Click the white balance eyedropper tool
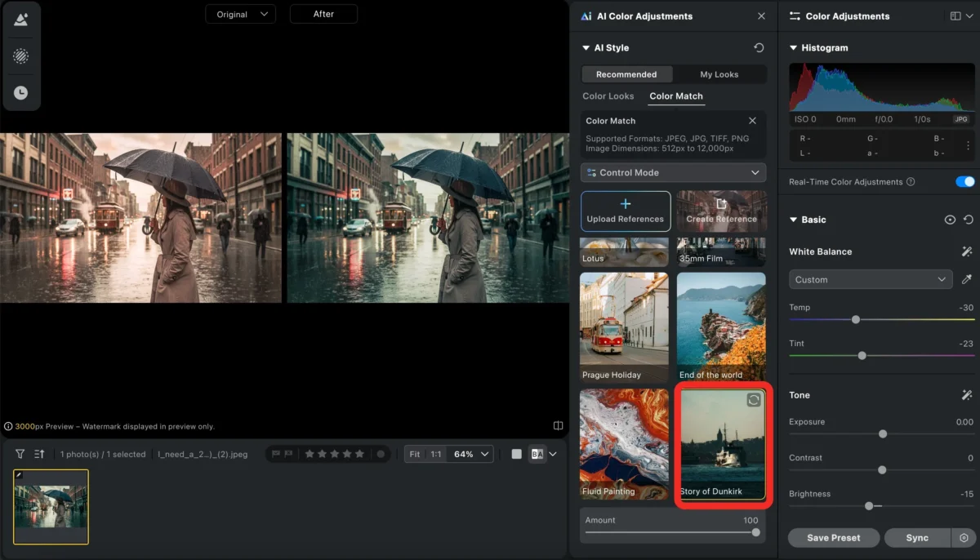980x560 pixels. [x=967, y=279]
